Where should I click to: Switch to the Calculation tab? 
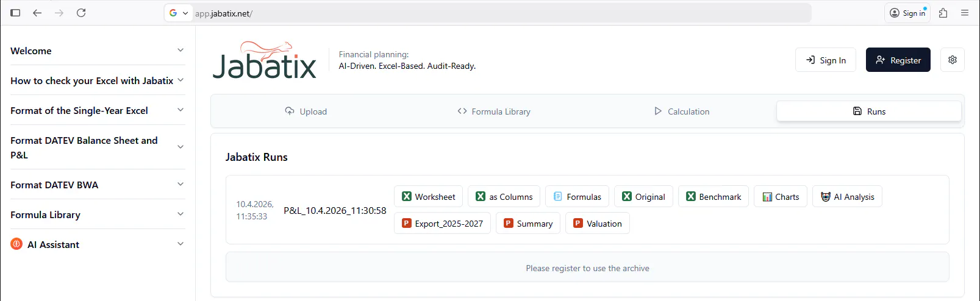tap(682, 112)
